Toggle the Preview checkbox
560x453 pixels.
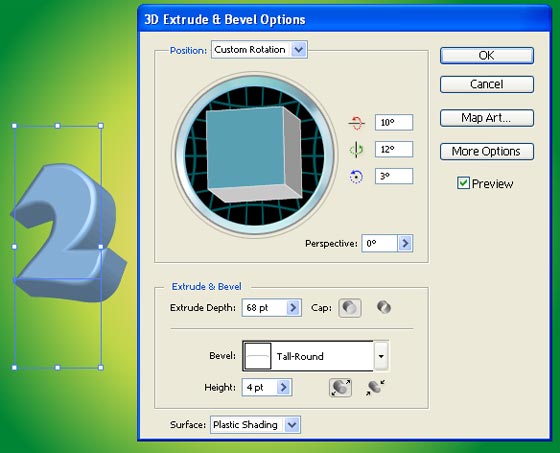[463, 183]
